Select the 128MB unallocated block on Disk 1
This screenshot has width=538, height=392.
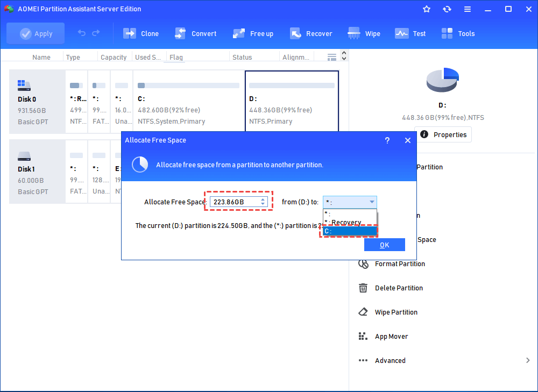pos(99,172)
